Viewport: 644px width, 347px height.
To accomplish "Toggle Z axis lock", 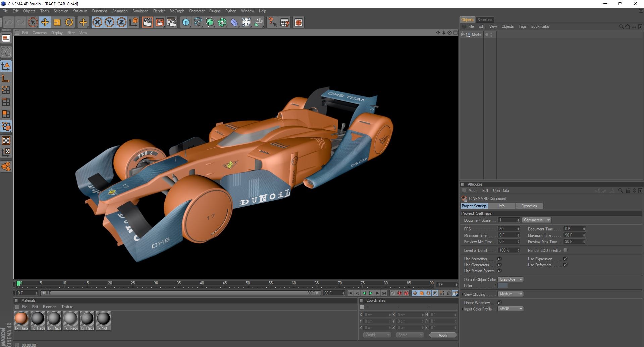I will (121, 22).
